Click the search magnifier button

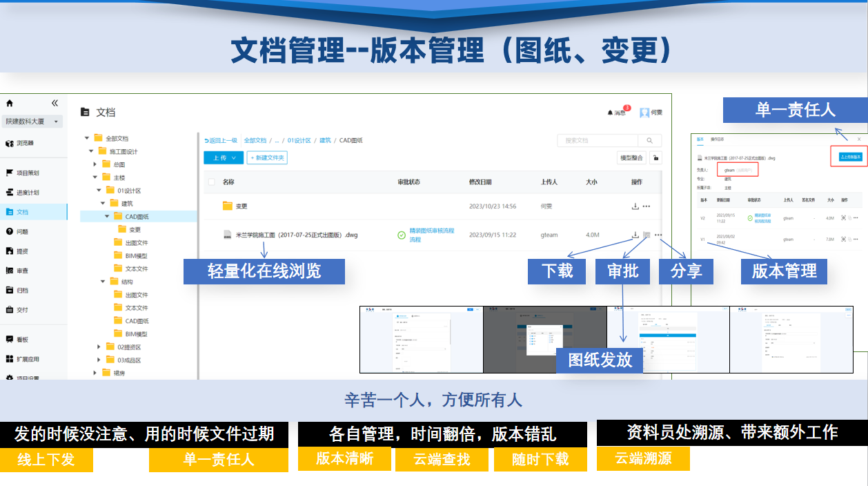click(649, 140)
